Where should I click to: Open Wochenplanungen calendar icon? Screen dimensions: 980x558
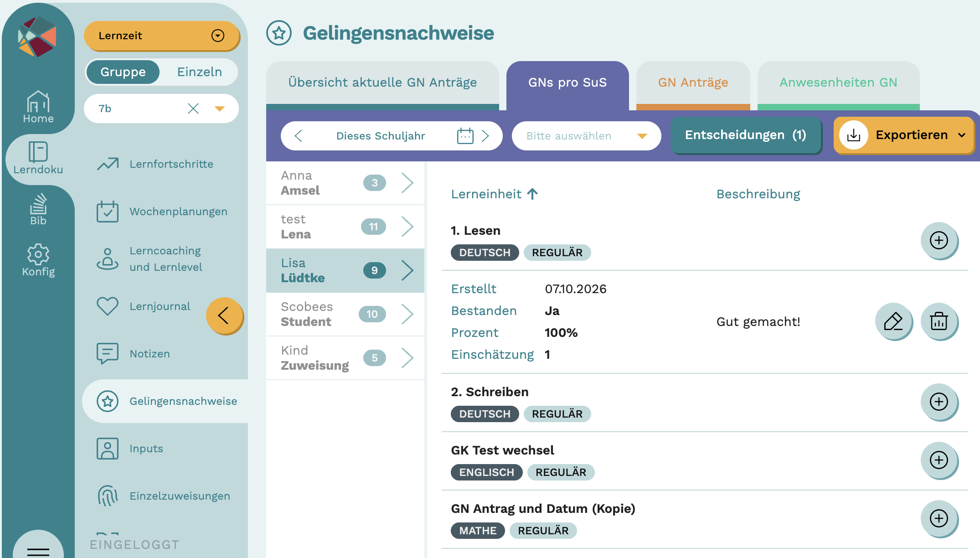click(x=108, y=212)
